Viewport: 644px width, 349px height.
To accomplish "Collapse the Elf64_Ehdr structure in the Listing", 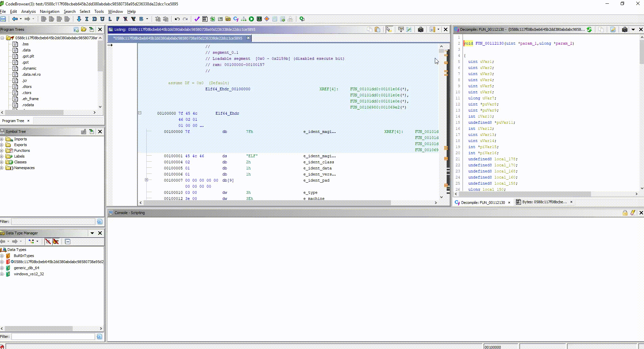I will [x=140, y=113].
